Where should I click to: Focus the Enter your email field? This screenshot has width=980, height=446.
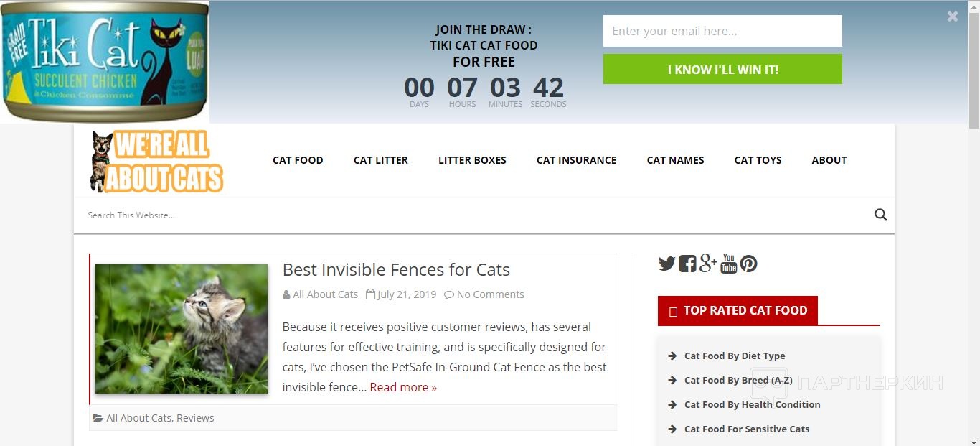click(x=722, y=31)
